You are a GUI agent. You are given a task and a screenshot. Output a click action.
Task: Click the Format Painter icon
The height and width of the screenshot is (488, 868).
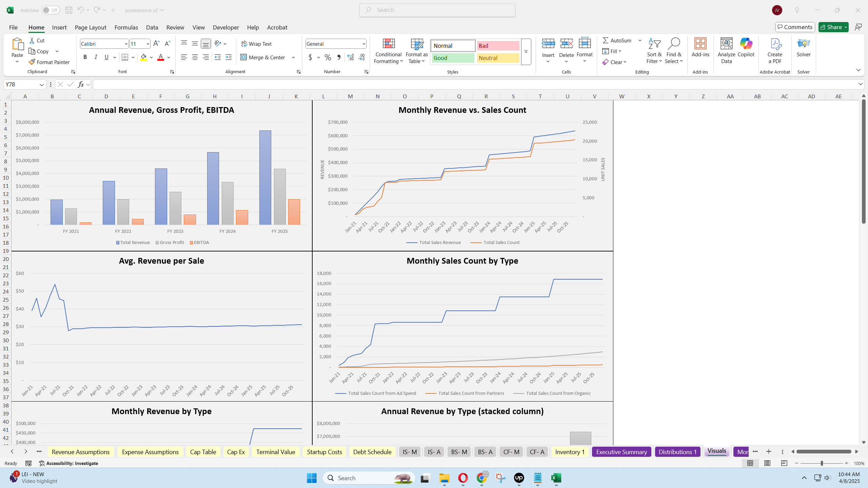point(32,62)
